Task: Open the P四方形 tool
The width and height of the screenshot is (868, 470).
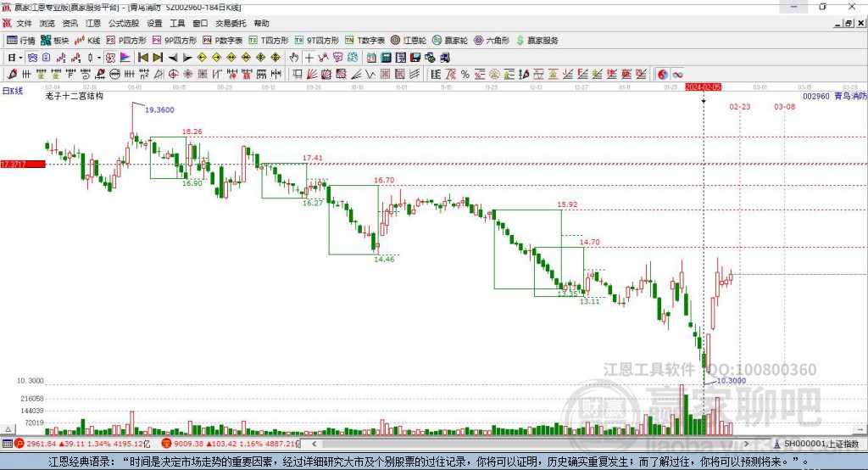Action: click(126, 41)
